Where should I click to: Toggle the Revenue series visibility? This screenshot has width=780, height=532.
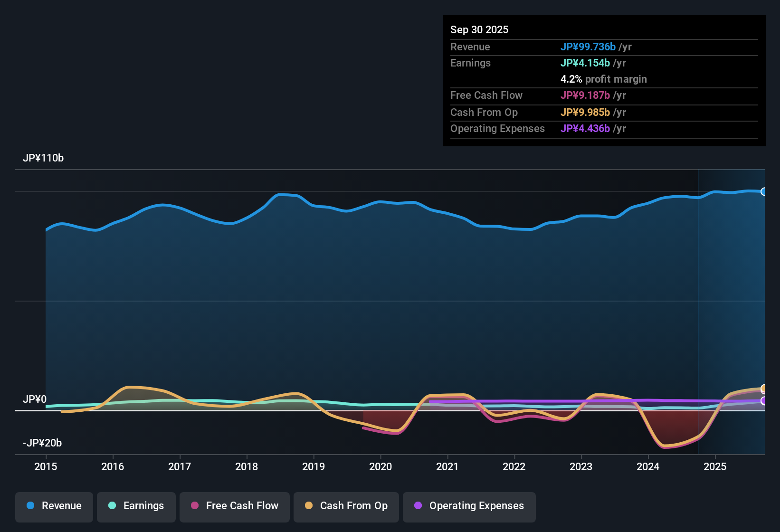pos(54,506)
